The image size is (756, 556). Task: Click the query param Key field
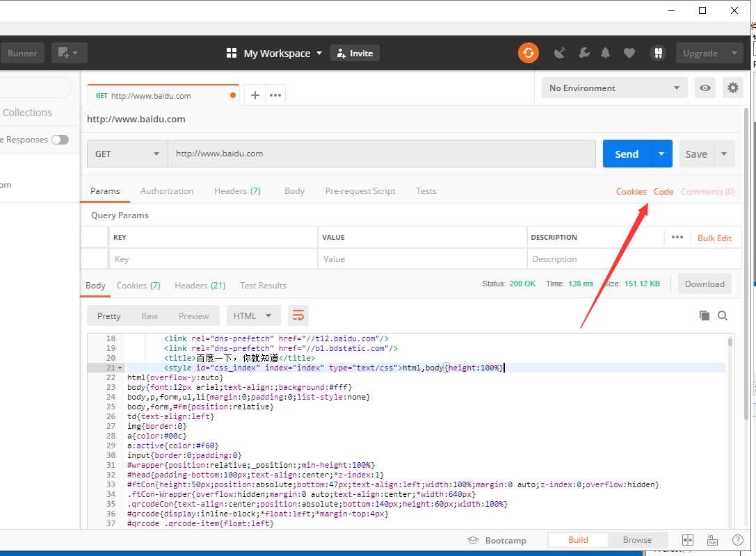[213, 259]
